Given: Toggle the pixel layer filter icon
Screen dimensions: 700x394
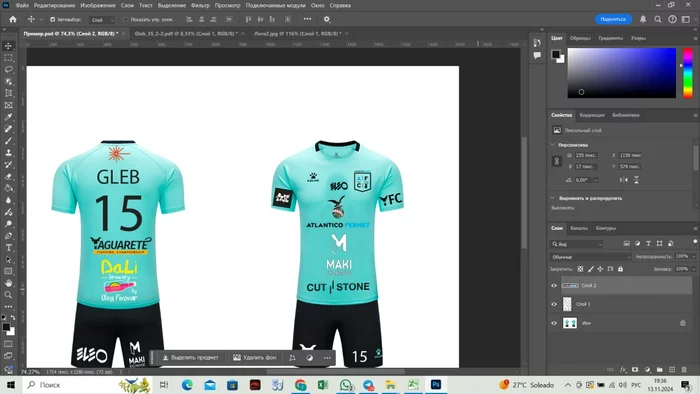Looking at the screenshot, I should [626, 244].
